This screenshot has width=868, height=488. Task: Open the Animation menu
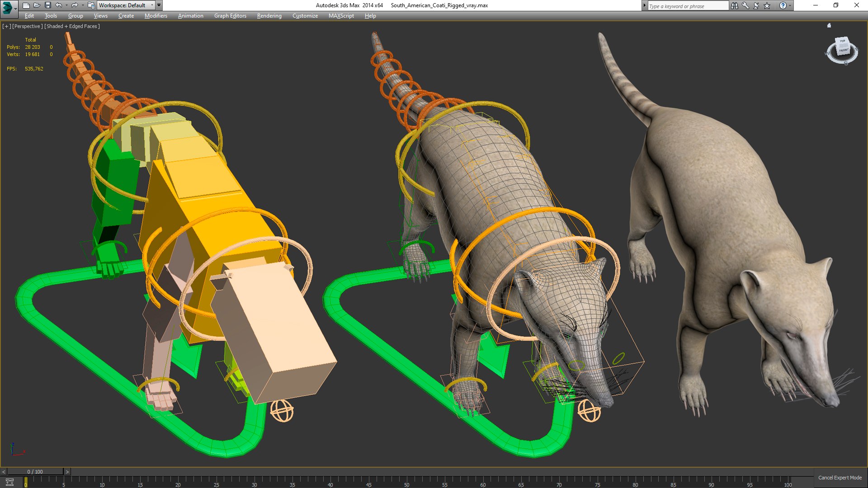191,16
